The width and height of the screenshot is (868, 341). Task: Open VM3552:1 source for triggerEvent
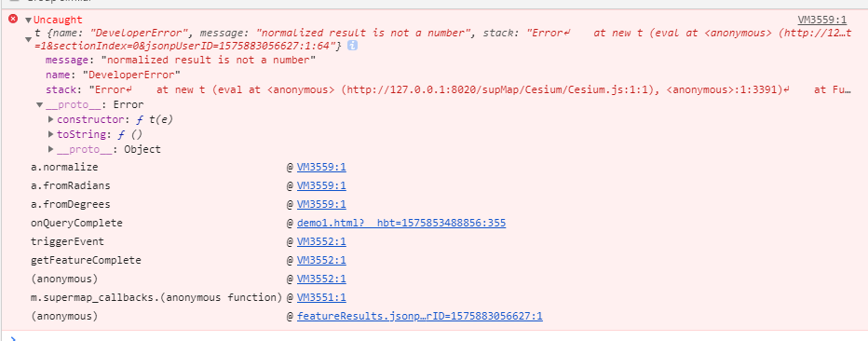[x=321, y=241]
